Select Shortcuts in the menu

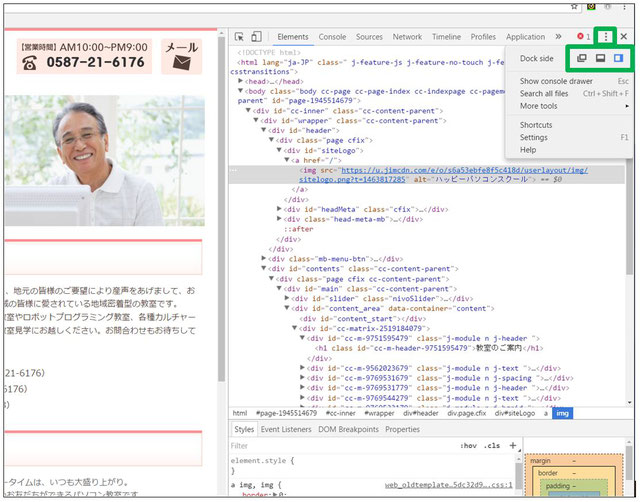[x=569, y=125]
